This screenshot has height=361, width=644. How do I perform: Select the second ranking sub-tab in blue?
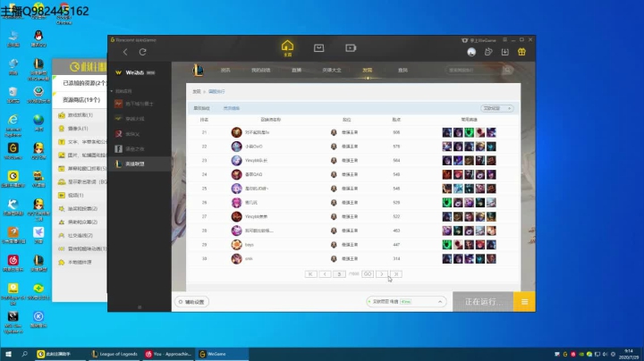(232, 108)
